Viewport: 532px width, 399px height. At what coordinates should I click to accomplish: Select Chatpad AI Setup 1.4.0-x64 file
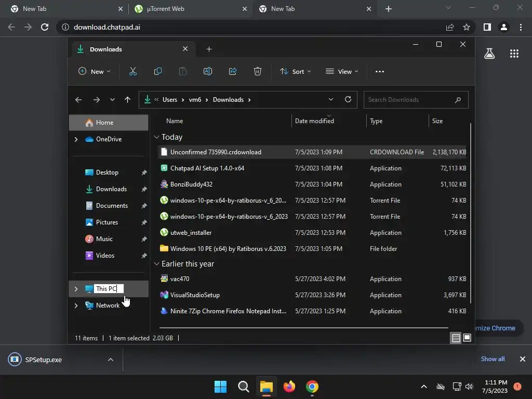pos(312,168)
